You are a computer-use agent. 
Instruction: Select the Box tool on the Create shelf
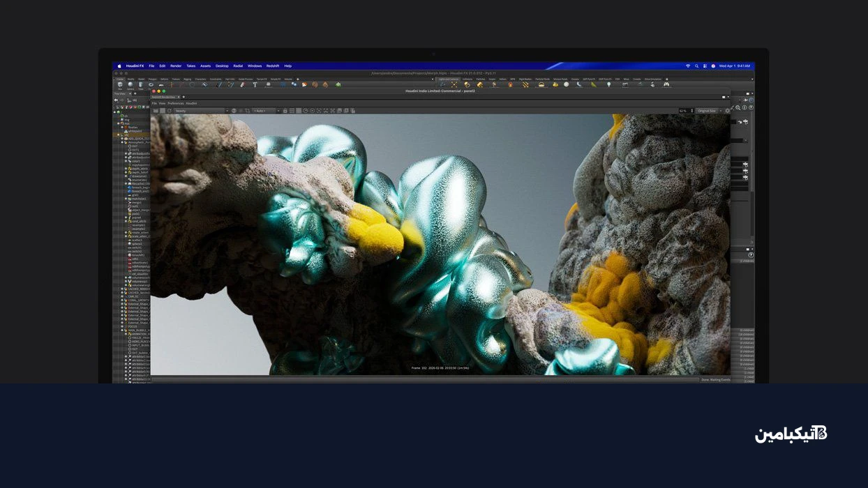[119, 84]
